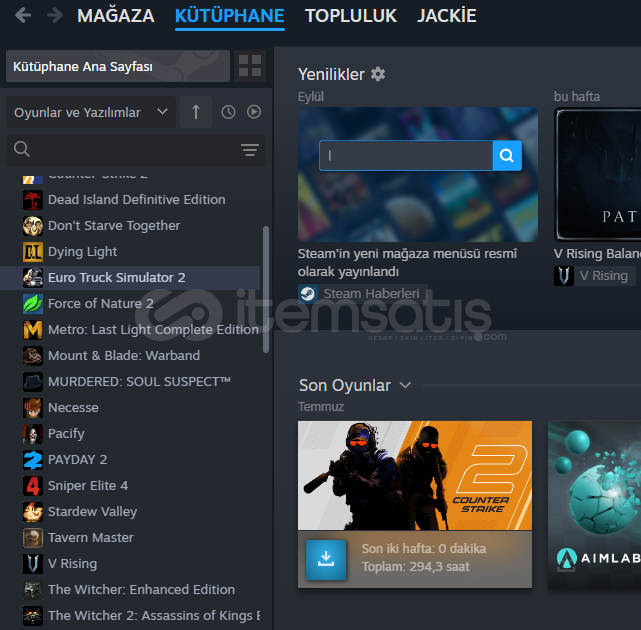Sort library with the up arrow
The height and width of the screenshot is (630, 641).
(x=196, y=112)
